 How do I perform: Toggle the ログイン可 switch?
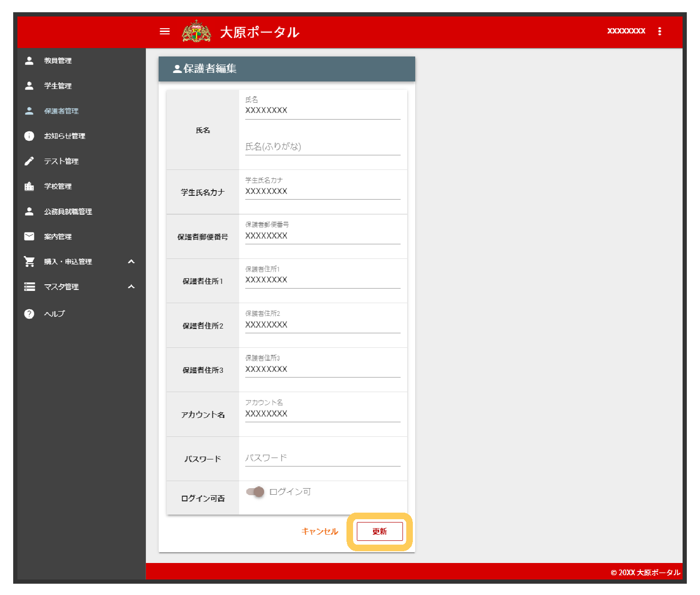(255, 492)
